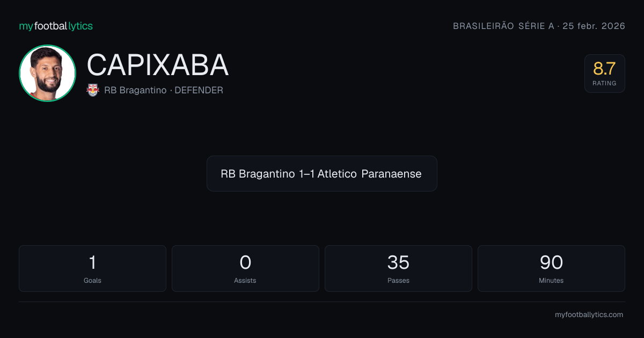Viewport: 644px width, 338px height.
Task: Visit the myfootballytics.com footer link
Action: pyautogui.click(x=589, y=315)
